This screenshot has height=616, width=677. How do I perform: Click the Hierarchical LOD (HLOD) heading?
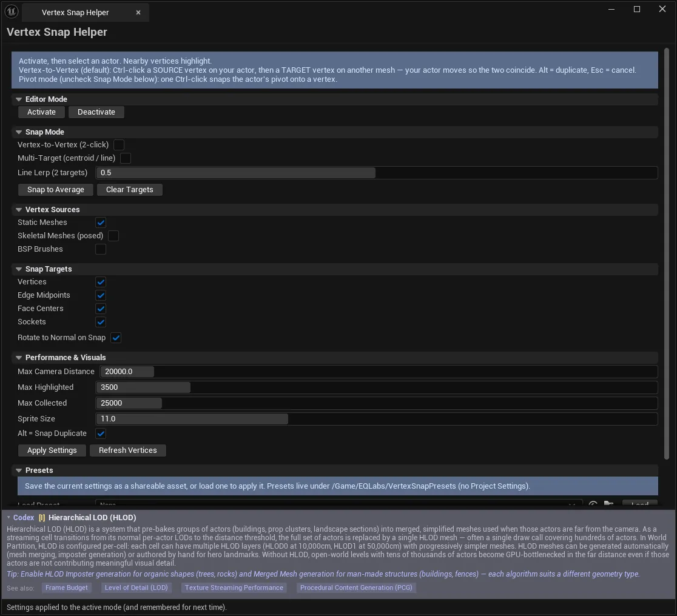click(x=92, y=518)
